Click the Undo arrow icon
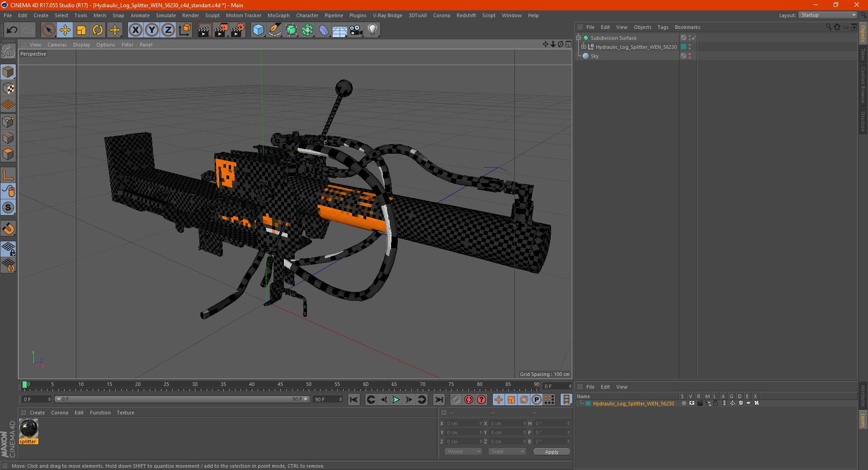The width and height of the screenshot is (868, 470). 12,30
